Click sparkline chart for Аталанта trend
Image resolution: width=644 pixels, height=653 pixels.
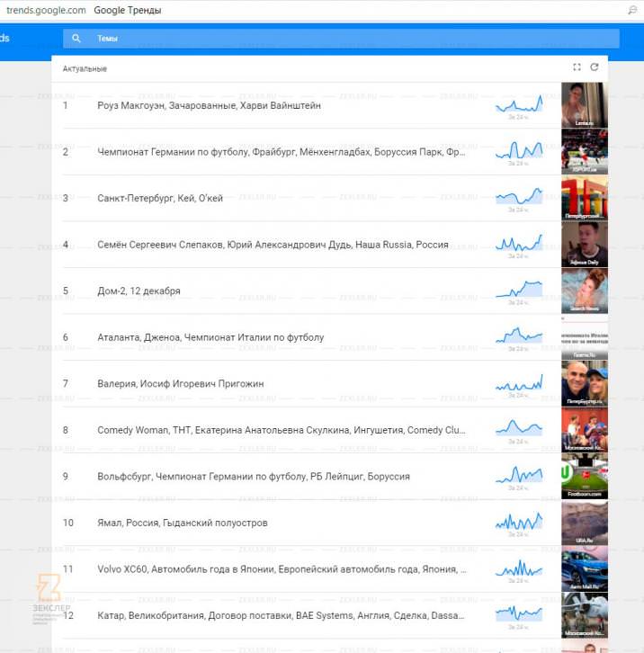click(x=519, y=335)
